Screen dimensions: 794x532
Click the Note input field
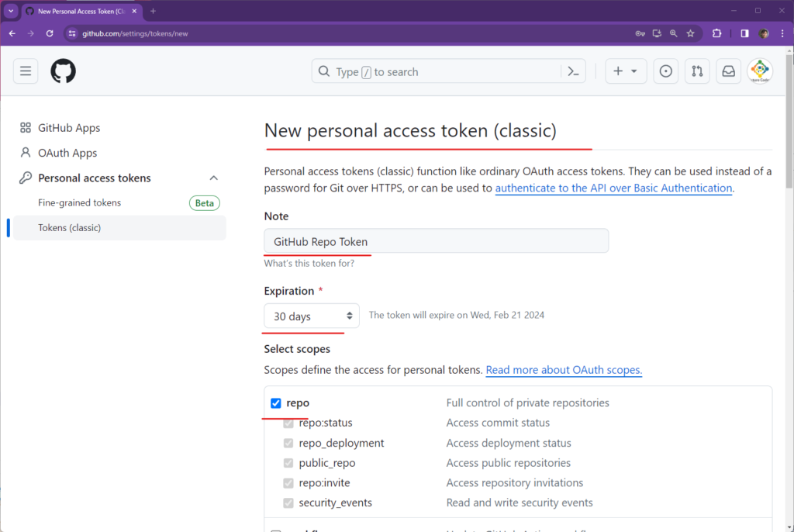[x=436, y=241]
